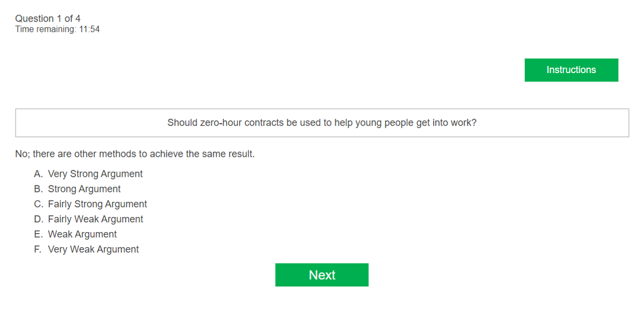
Task: Choose the Strong Argument option
Action: coord(84,189)
